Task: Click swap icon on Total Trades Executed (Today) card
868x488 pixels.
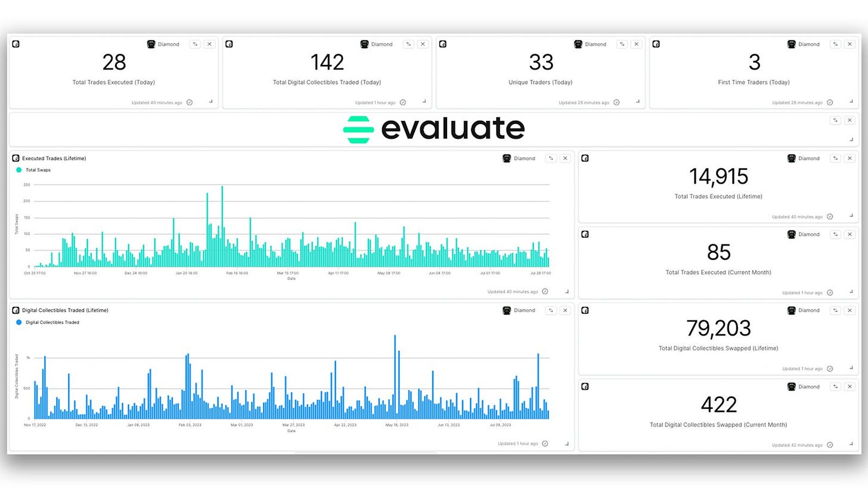Action: (195, 44)
